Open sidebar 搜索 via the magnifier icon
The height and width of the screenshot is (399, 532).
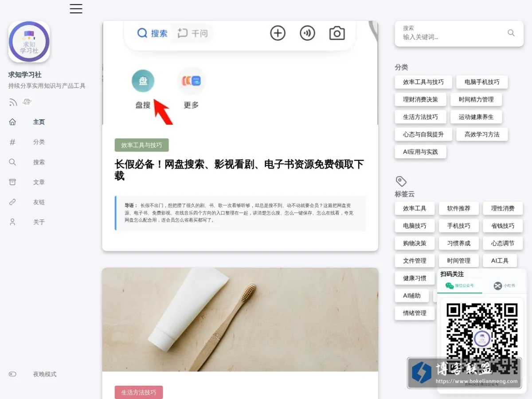(12, 162)
